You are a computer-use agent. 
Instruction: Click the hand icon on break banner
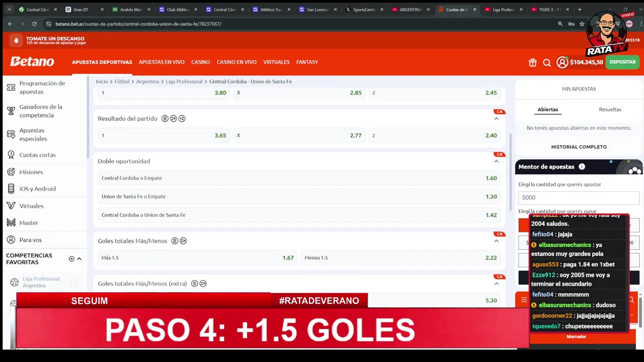(17, 40)
